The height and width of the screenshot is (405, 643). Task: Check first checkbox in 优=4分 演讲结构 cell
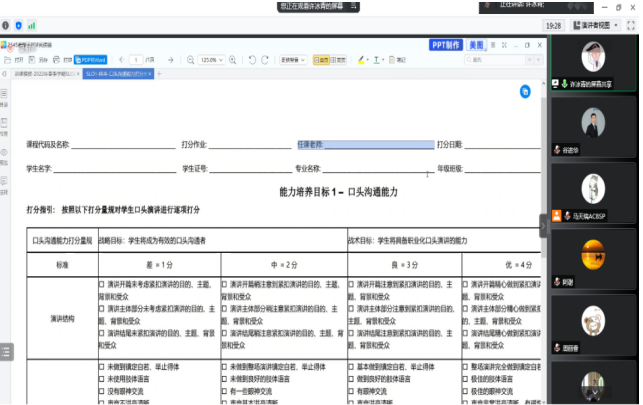coord(465,284)
